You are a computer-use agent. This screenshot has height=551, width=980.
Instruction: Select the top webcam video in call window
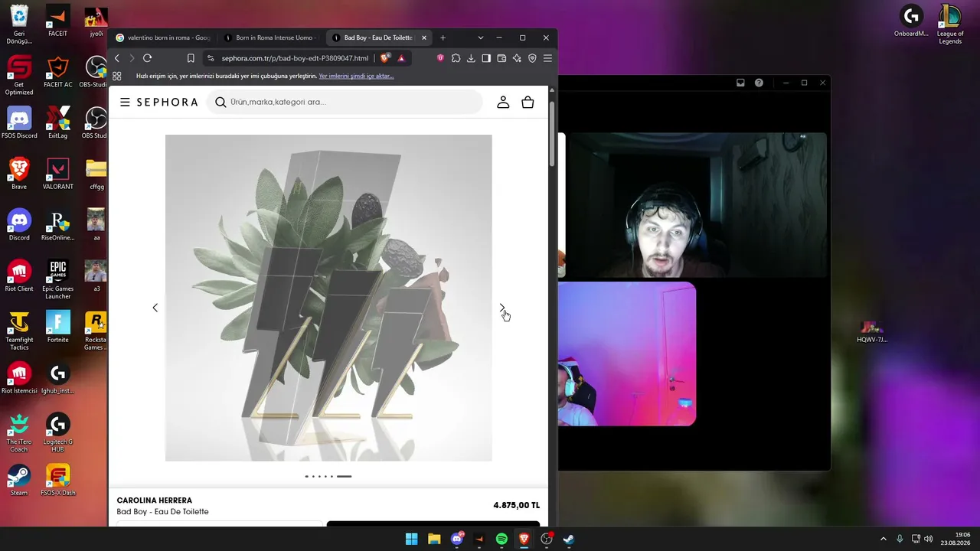pos(696,205)
